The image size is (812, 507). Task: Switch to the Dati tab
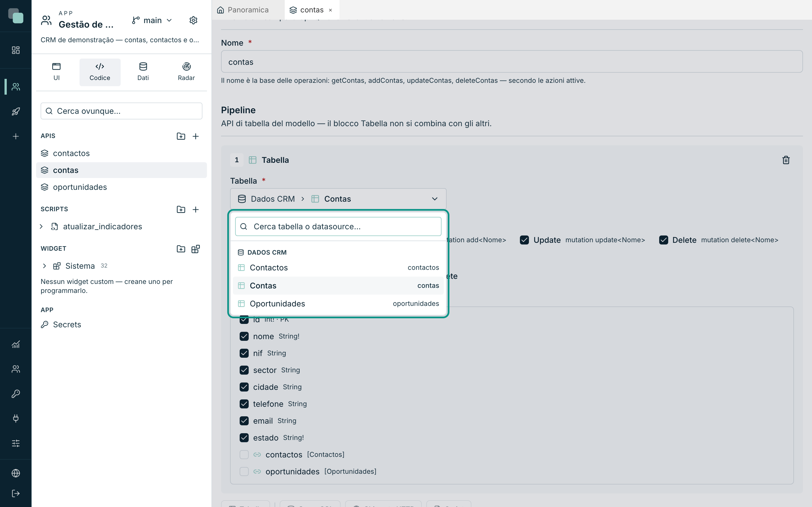(x=143, y=72)
